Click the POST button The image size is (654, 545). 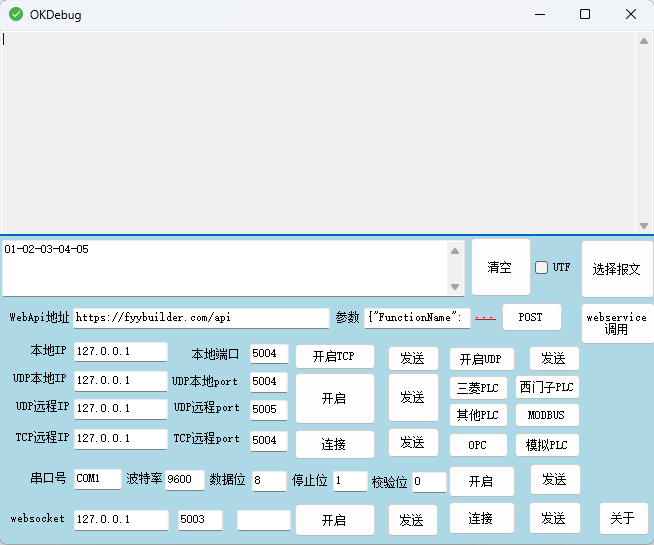pyautogui.click(x=531, y=317)
